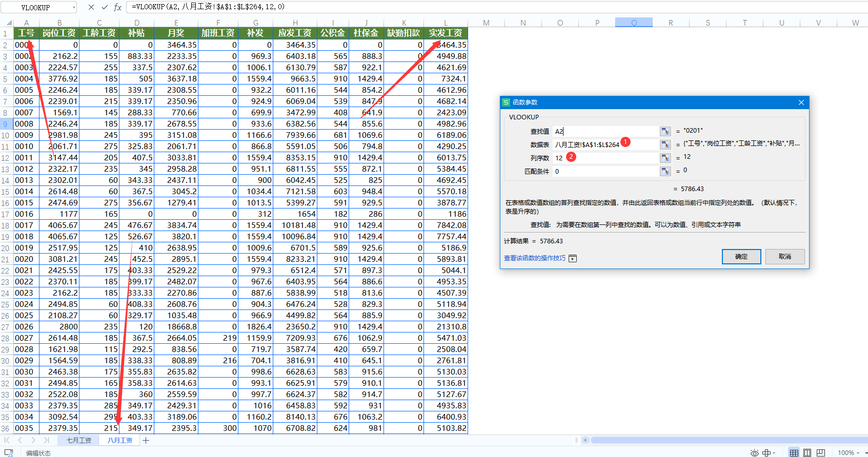This screenshot has width=868, height=457.
Task: Select cell with 工号 0035
Action: [x=26, y=428]
